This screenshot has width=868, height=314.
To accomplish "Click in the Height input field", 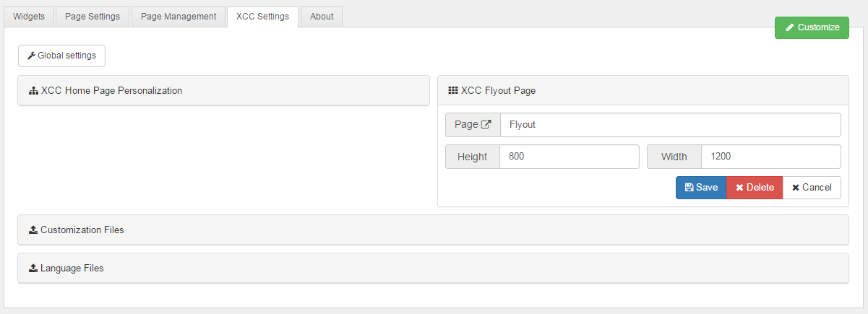I will pos(570,157).
